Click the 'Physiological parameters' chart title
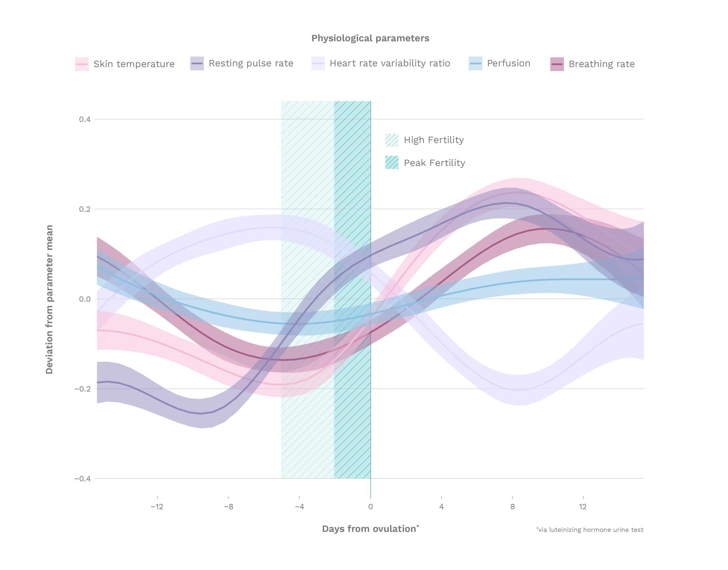The width and height of the screenshot is (728, 570). pos(370,38)
